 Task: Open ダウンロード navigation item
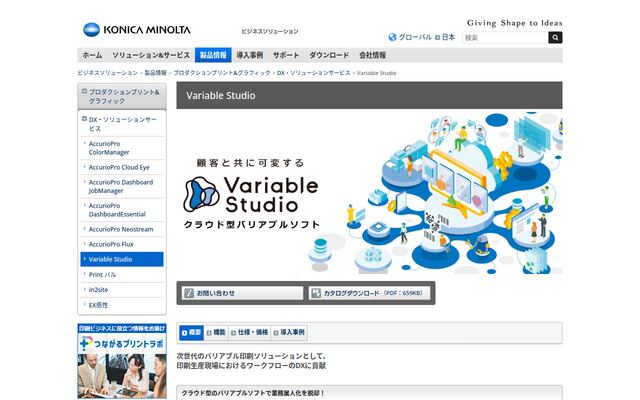click(x=329, y=55)
